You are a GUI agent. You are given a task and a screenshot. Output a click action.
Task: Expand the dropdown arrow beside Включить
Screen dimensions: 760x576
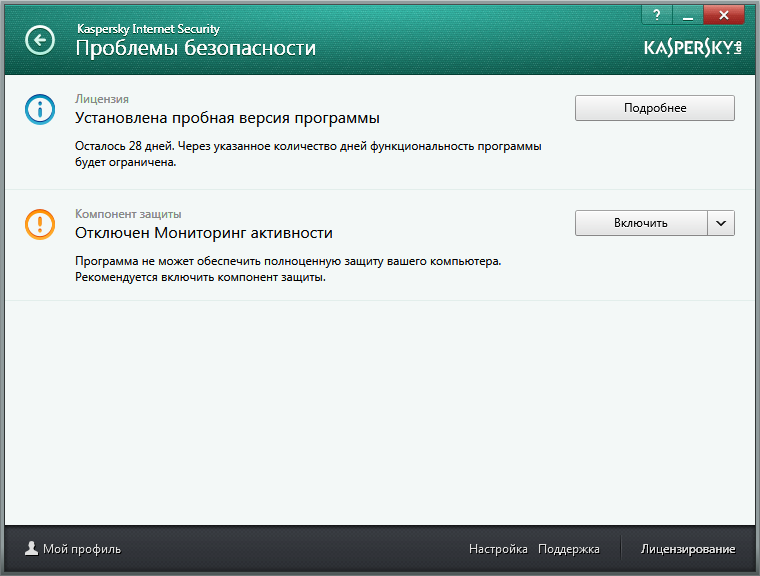(x=721, y=223)
